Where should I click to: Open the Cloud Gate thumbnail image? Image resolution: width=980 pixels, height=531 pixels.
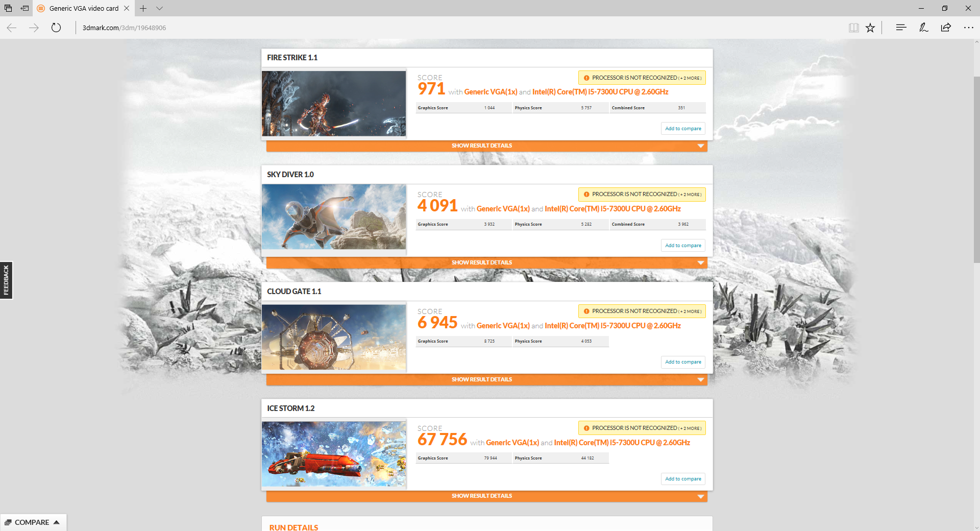334,337
